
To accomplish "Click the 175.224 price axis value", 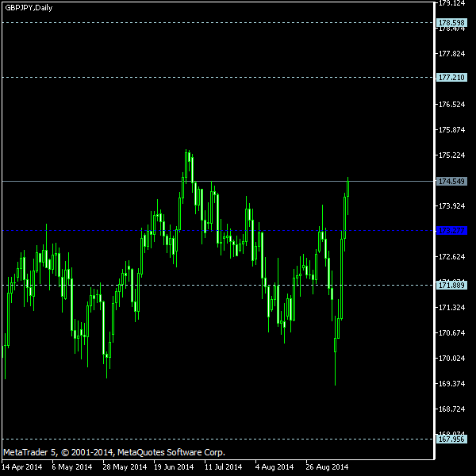I will click(451, 155).
